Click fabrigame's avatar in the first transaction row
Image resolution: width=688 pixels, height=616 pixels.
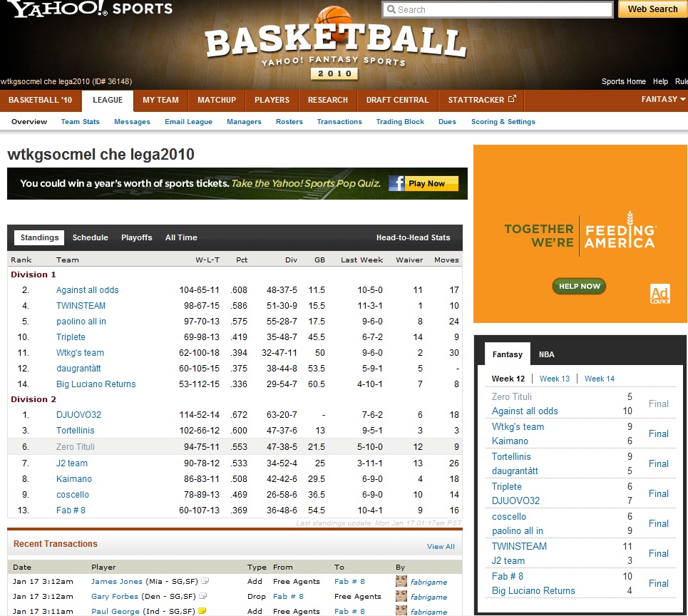pos(401,581)
